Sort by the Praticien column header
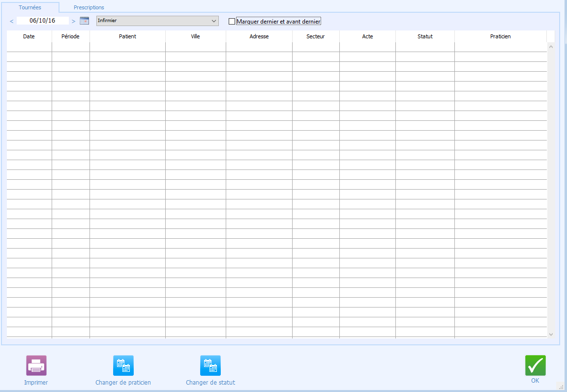This screenshot has width=567, height=392. point(501,36)
